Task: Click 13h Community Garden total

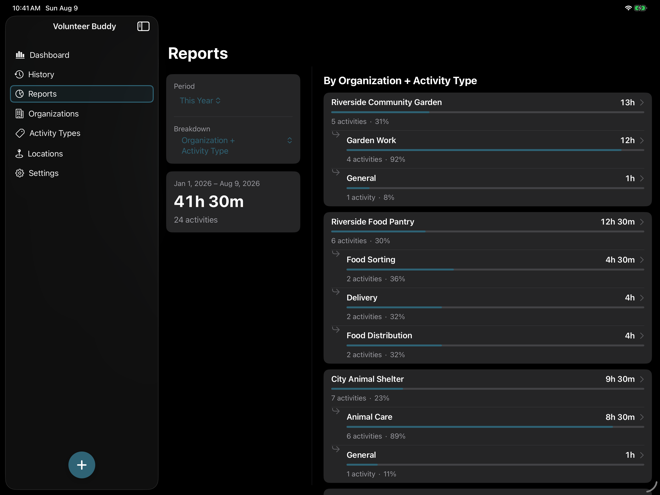Action: click(628, 102)
